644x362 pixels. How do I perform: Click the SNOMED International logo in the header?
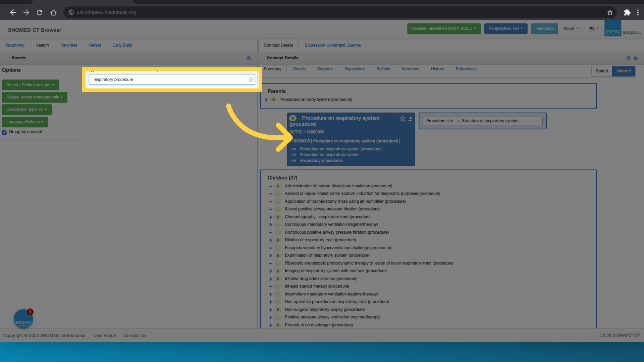[x=612, y=28]
